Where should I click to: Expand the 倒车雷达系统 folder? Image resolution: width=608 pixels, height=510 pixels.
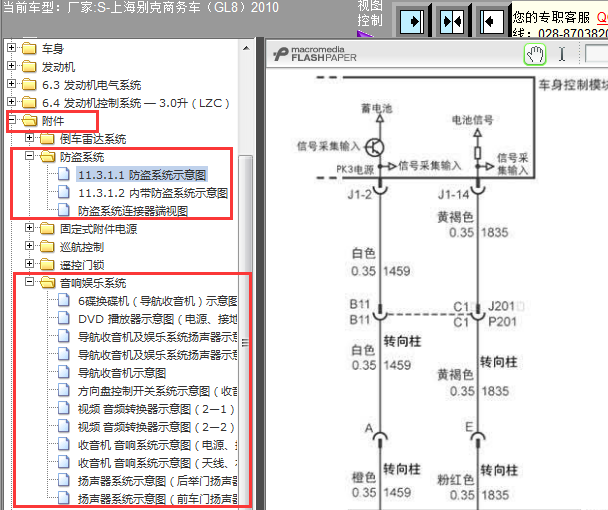click(x=29, y=137)
